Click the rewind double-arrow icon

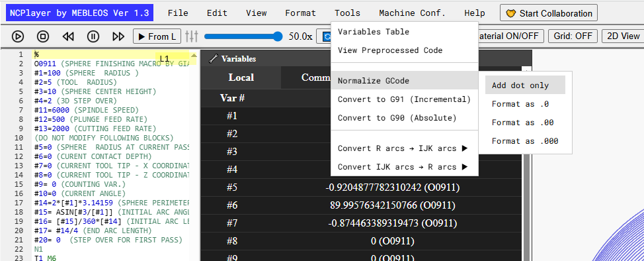[68, 36]
